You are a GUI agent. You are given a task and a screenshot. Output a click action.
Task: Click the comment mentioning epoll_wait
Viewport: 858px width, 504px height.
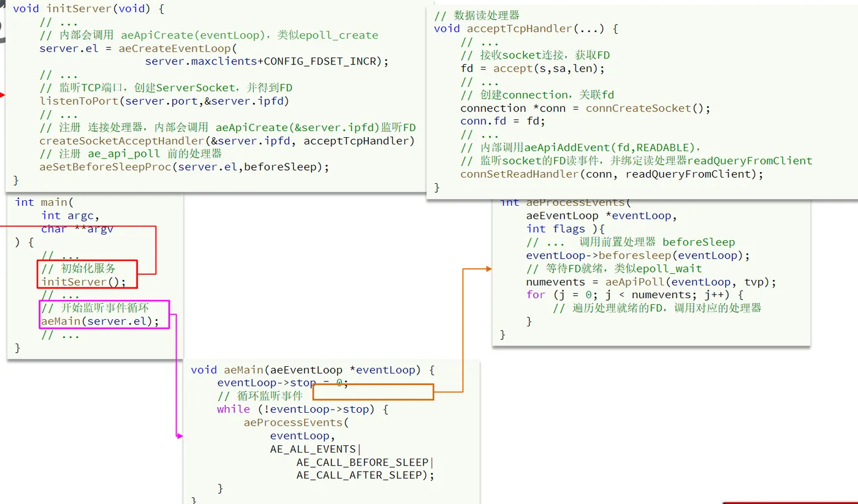[x=614, y=269]
